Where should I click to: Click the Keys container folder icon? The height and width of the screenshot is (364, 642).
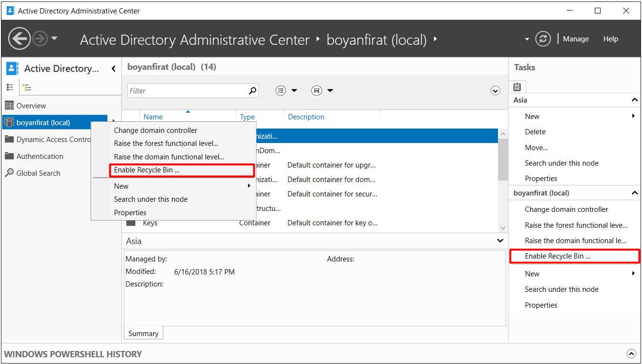pos(131,223)
